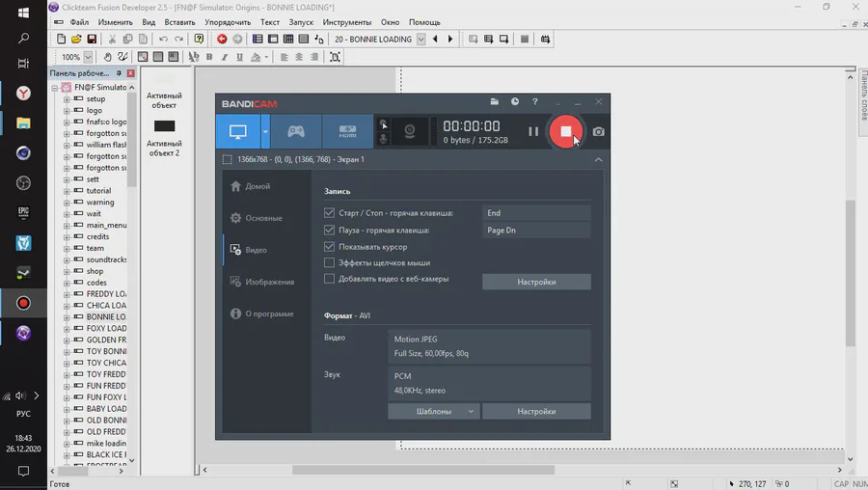Screen dimensions: 868x490
Task: Open the help contents question icon
Action: 199,39
